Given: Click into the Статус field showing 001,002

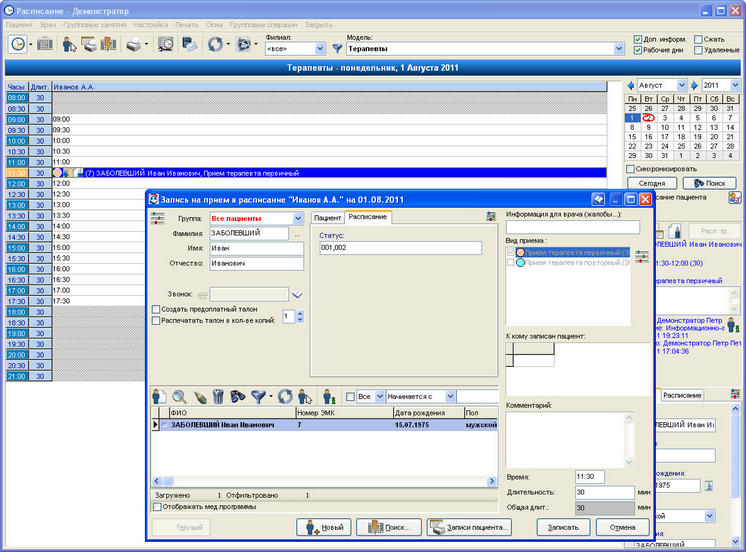Looking at the screenshot, I should point(401,248).
